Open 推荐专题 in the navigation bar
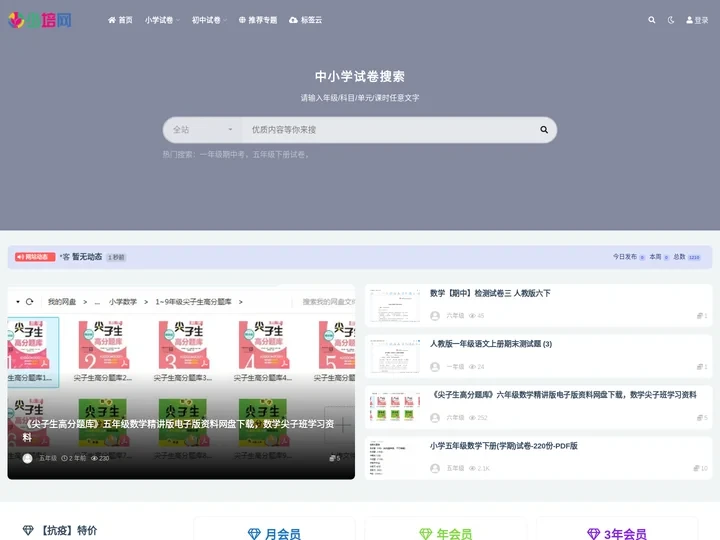 click(258, 20)
